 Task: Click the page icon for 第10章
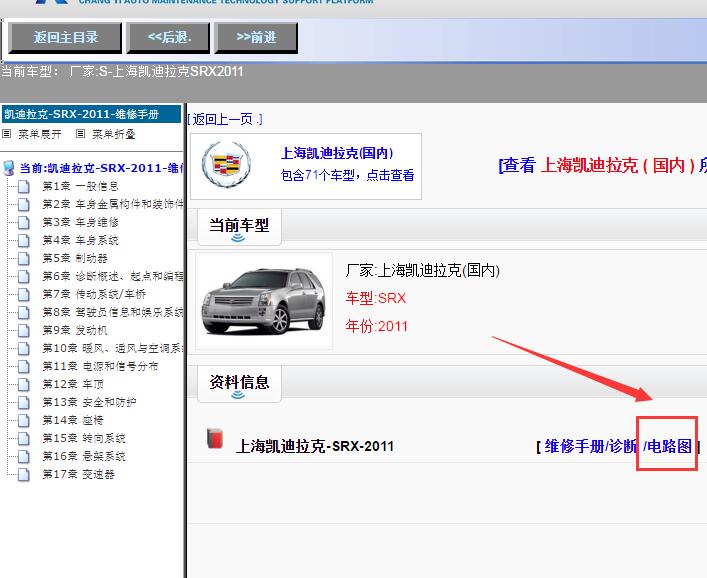24,349
